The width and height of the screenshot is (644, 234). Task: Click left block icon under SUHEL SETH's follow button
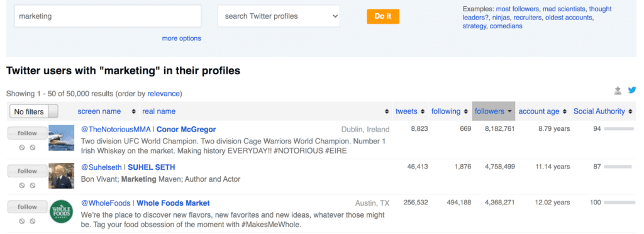point(22,186)
